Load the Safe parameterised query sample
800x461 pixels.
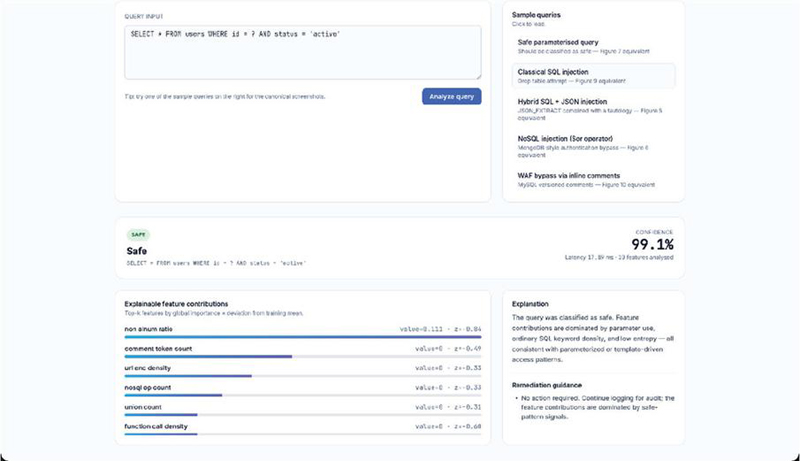(593, 46)
